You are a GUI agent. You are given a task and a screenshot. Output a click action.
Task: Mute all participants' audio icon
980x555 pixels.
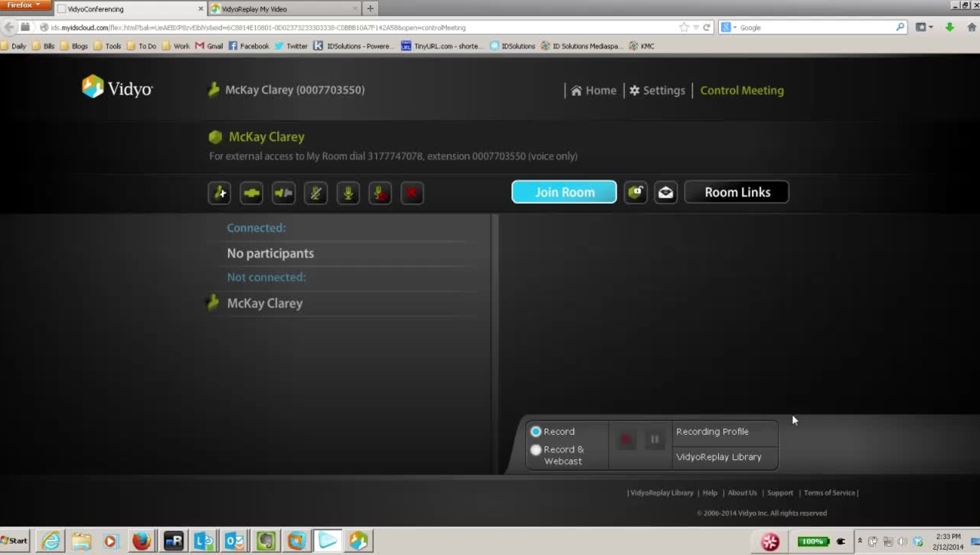coord(316,193)
